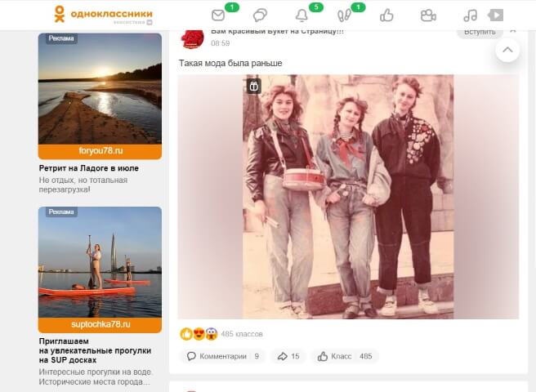Open the group name link in post header

(277, 32)
